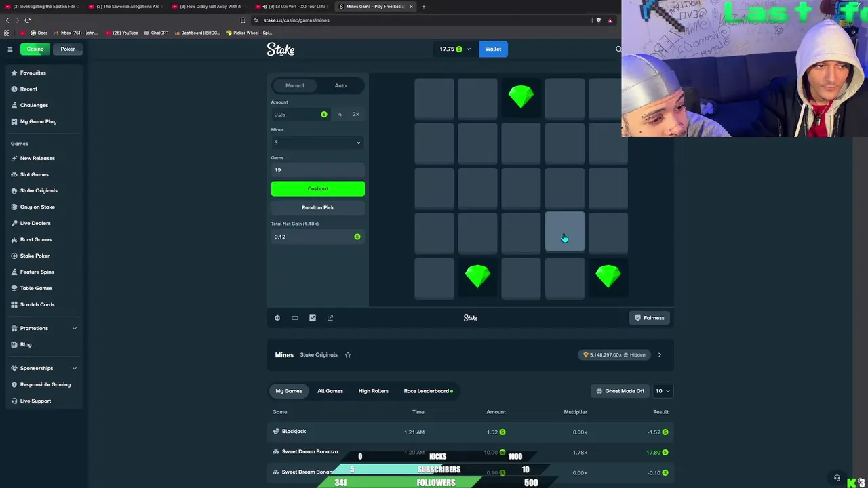Toggle theatre mode icon below game
Screen dimensions: 868x488
pos(295,318)
